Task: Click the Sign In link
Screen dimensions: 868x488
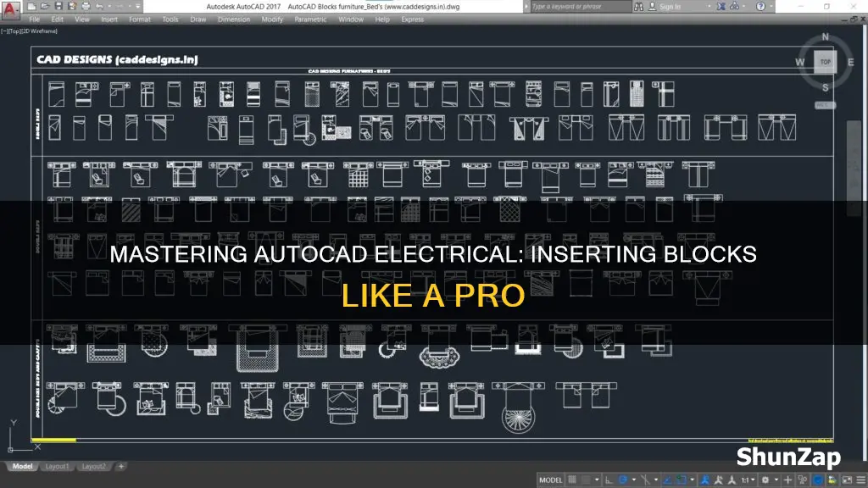Action: [x=670, y=7]
